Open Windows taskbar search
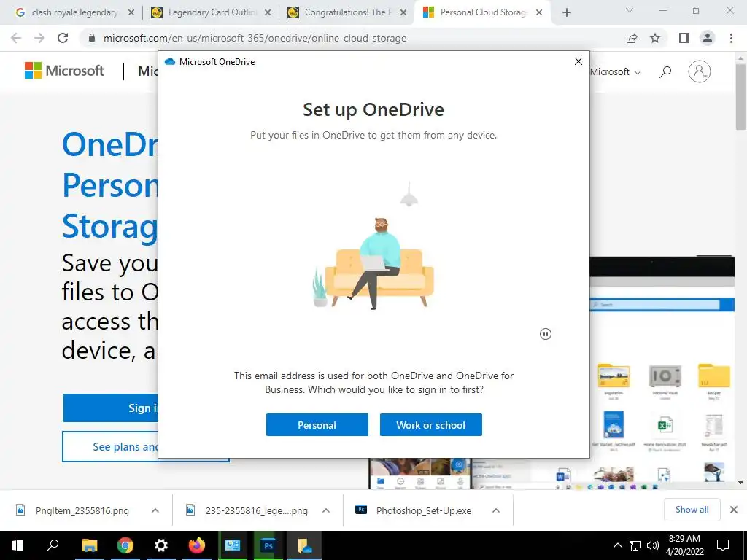Viewport: 747px width, 560px height. tap(53, 545)
